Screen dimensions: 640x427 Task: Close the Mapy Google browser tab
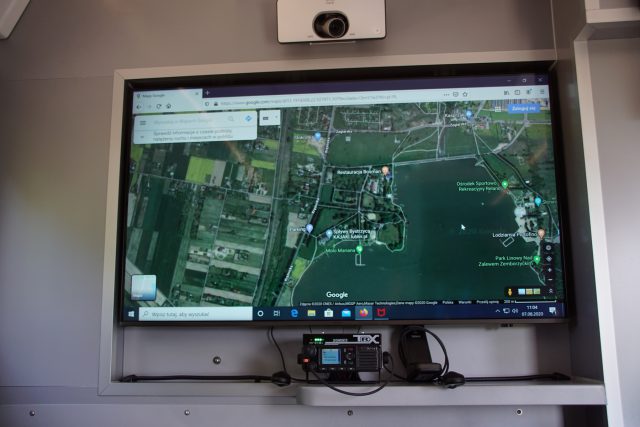coord(197,94)
